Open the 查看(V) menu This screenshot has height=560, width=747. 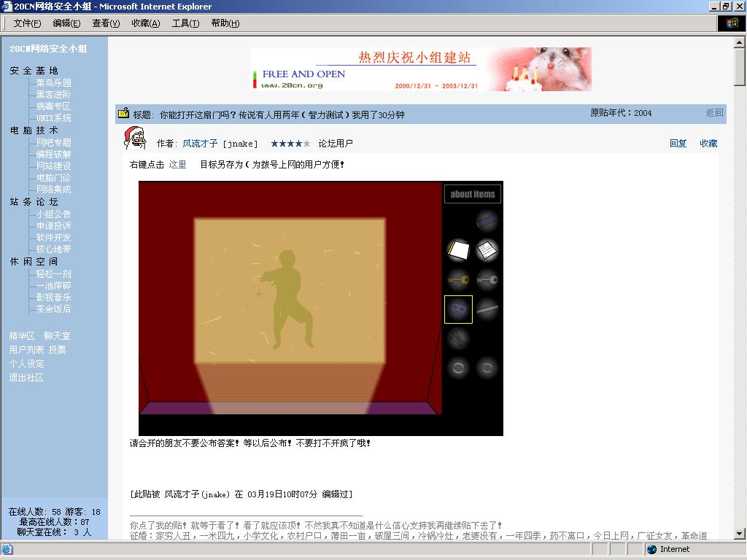click(106, 23)
